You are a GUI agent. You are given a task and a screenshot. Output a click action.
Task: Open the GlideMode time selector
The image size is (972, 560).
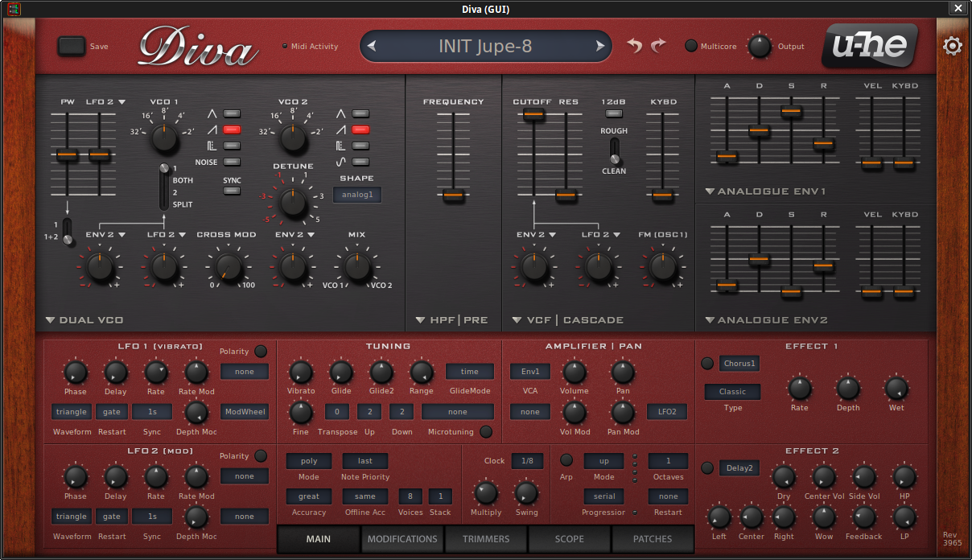tap(470, 372)
